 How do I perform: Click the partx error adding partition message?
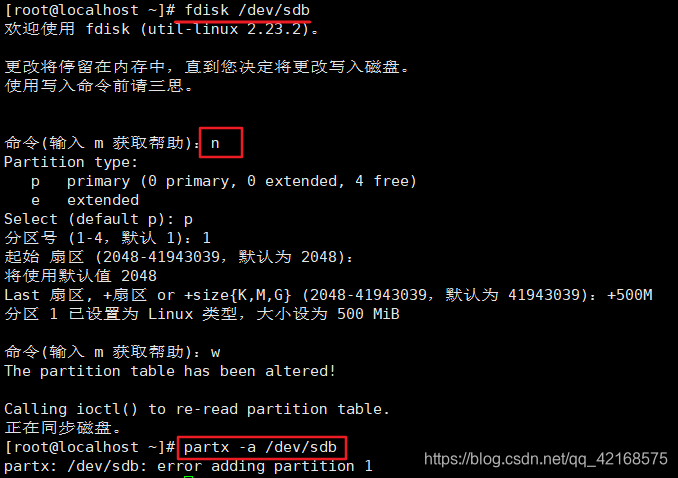(x=188, y=466)
